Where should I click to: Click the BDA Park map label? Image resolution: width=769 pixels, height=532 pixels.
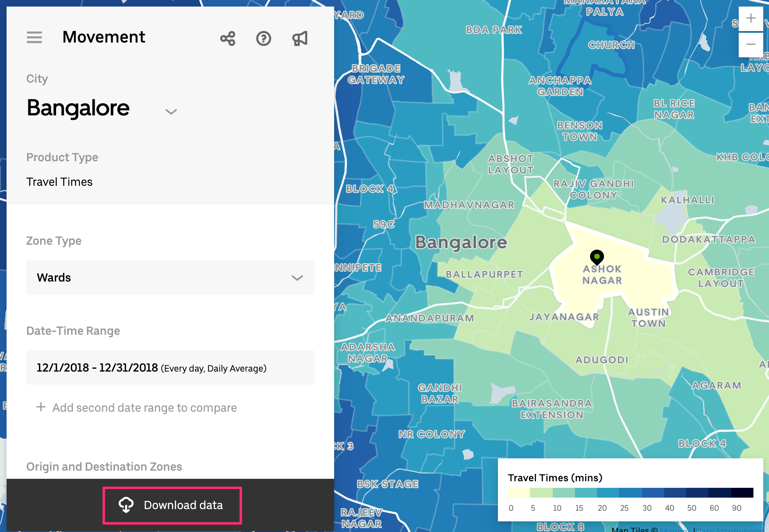[x=494, y=30]
